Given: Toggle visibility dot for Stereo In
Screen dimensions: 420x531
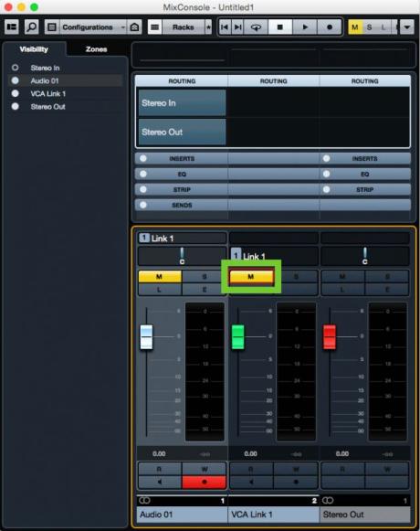Looking at the screenshot, I should 16,68.
